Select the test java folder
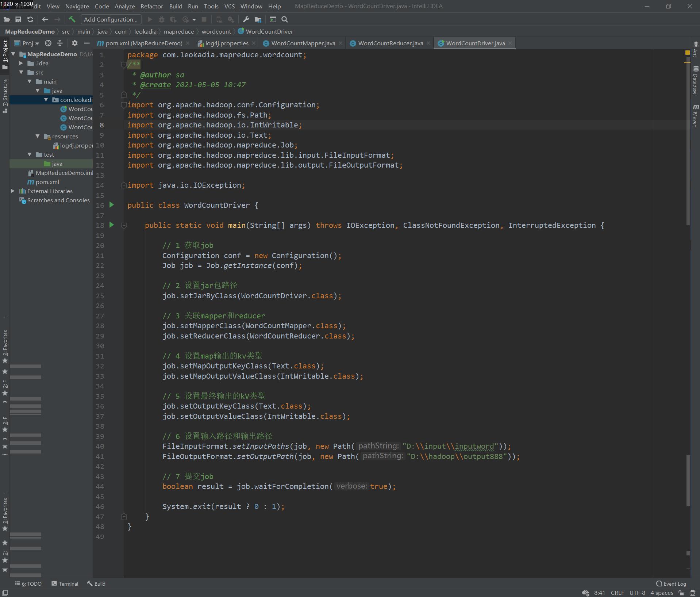The image size is (700, 597). (51, 164)
